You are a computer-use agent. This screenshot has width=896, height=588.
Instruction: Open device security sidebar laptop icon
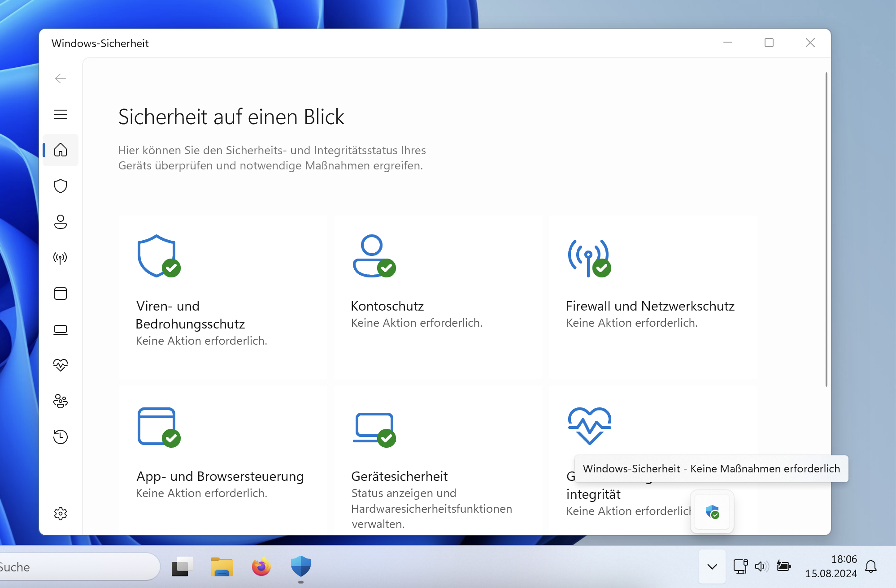click(x=61, y=329)
